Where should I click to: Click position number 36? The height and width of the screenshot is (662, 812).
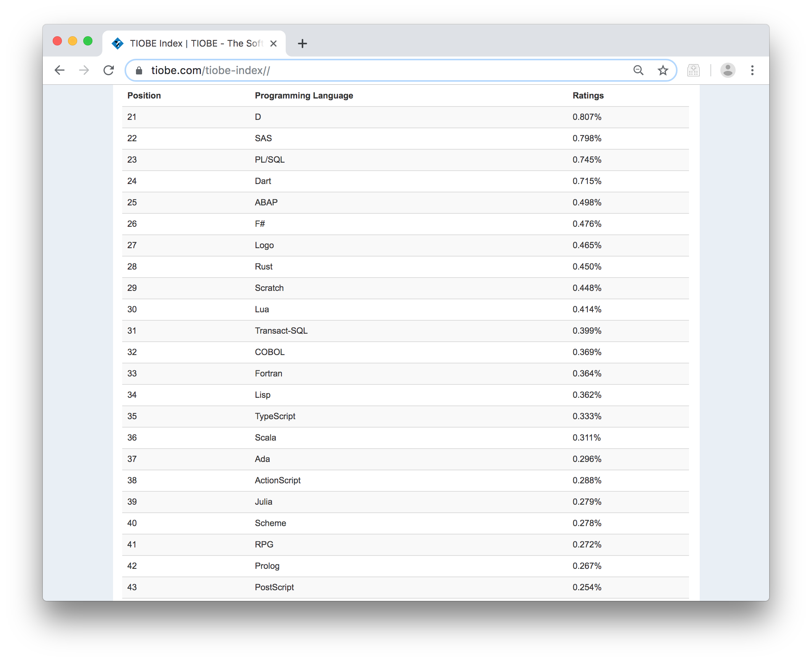pyautogui.click(x=132, y=438)
